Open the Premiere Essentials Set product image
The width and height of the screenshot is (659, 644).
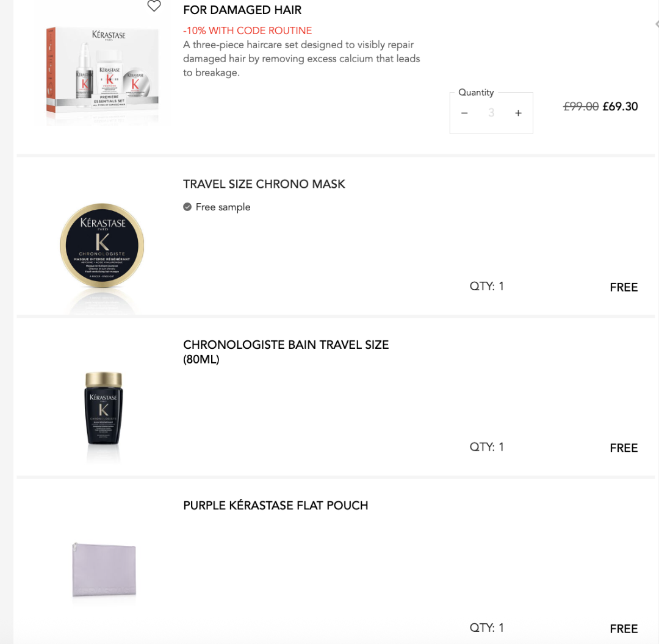tap(103, 74)
